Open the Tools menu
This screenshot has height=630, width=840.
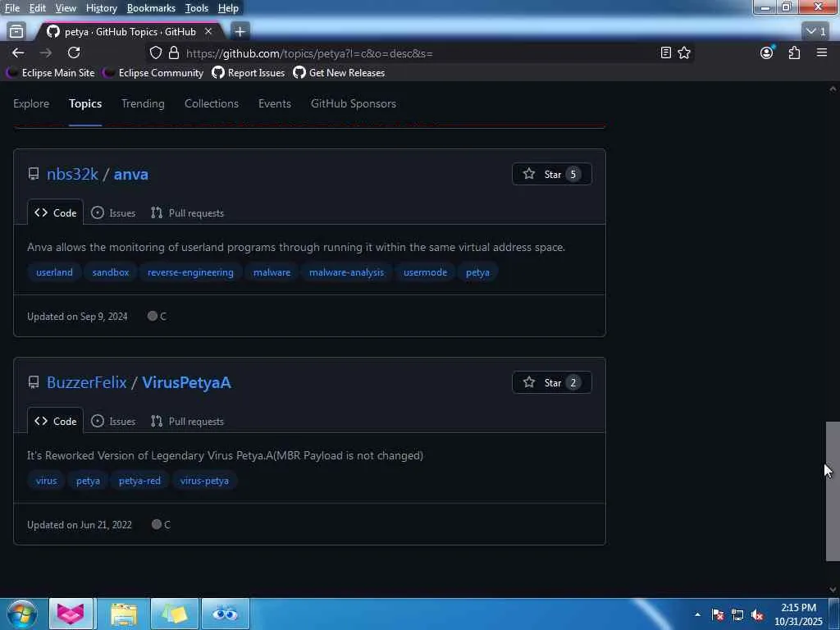pos(197,8)
